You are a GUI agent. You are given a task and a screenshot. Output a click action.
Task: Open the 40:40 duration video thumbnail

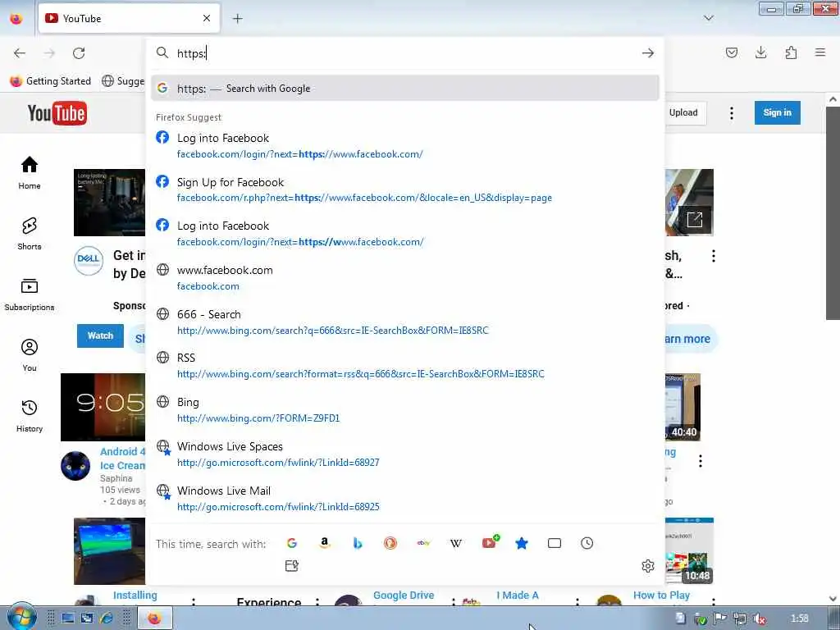click(682, 407)
